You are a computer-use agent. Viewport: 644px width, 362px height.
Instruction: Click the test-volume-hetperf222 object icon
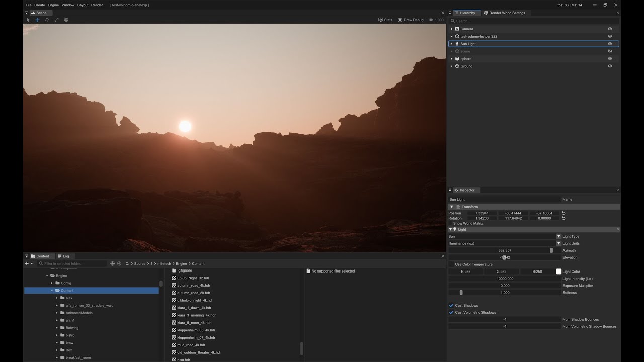coord(457,36)
